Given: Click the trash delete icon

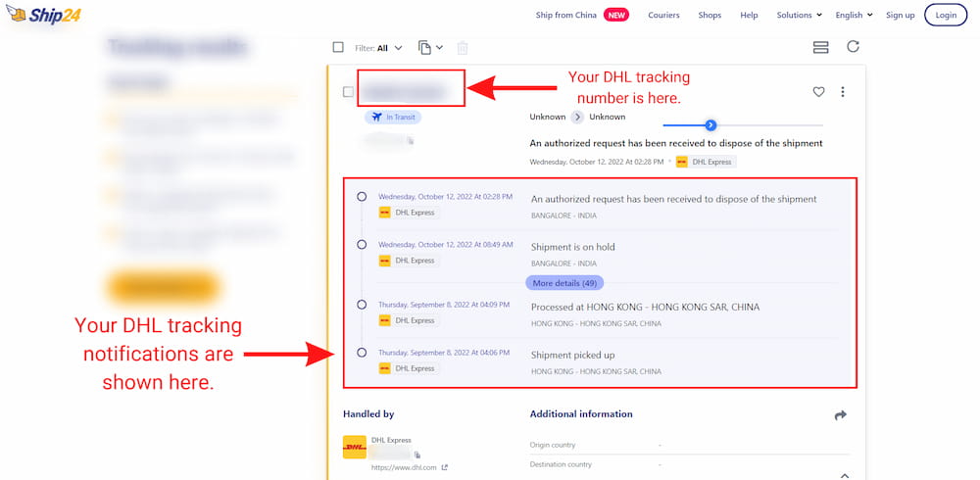Looking at the screenshot, I should (x=463, y=48).
